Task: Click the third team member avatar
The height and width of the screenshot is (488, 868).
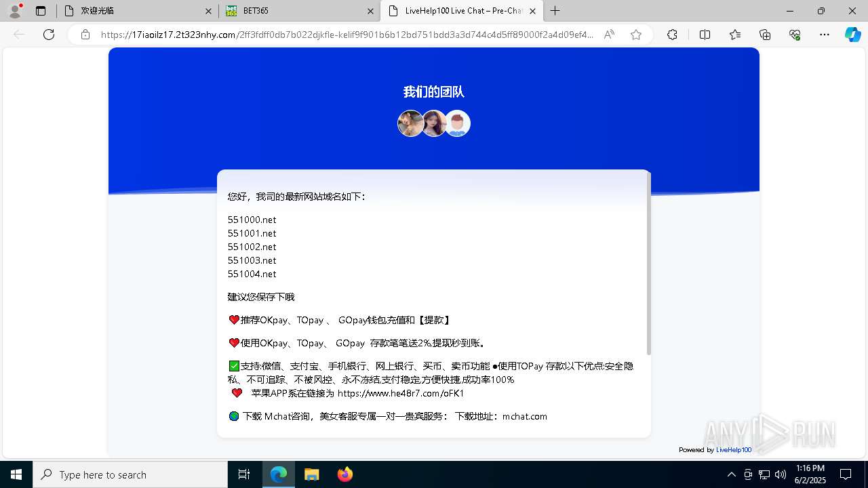Action: click(x=458, y=123)
